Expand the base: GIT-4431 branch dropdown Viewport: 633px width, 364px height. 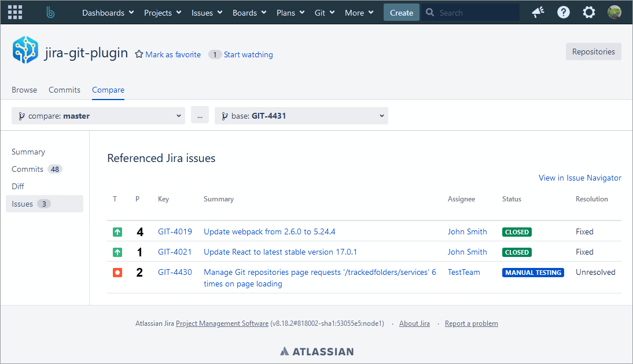301,116
